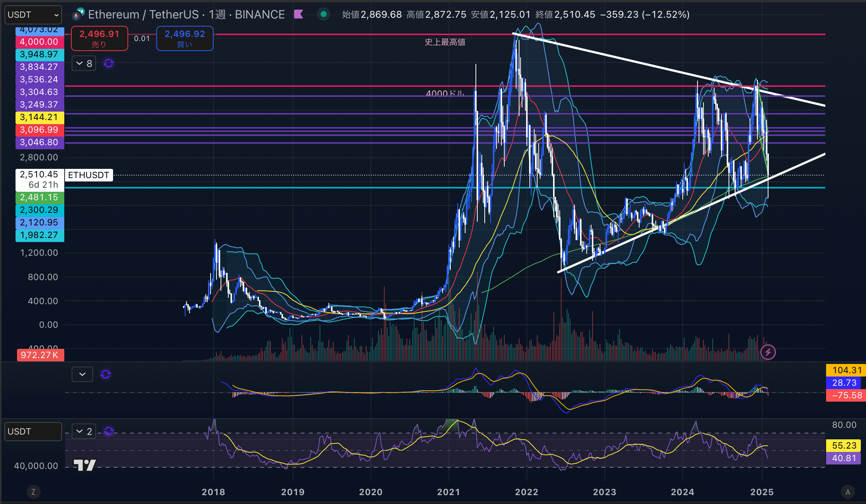866x504 pixels.
Task: Click the Z timezone button at bottom left
Action: click(x=33, y=492)
